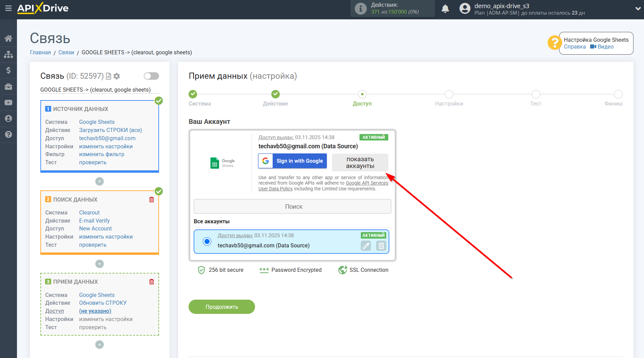
Task: Click the dollar billing icon in sidebar
Action: pos(8,70)
